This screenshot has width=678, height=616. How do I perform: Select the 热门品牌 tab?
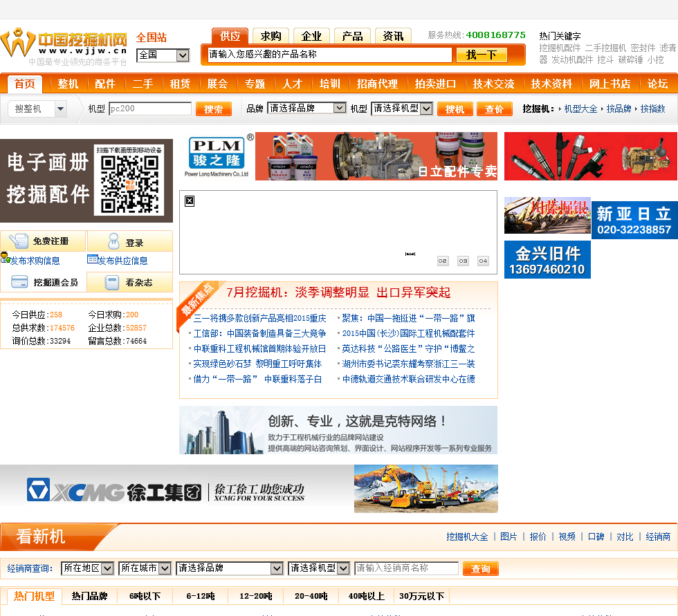[x=89, y=596]
